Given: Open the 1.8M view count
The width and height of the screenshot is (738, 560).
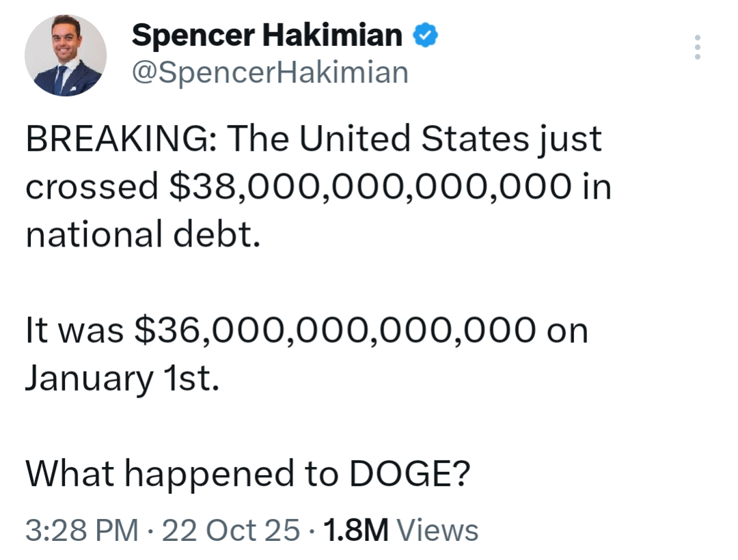Looking at the screenshot, I should click(x=355, y=530).
